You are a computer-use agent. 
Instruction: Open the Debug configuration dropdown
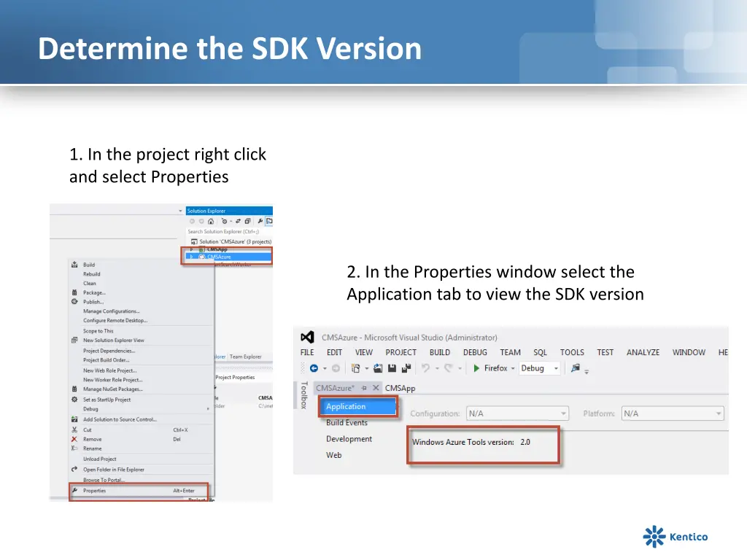click(539, 368)
